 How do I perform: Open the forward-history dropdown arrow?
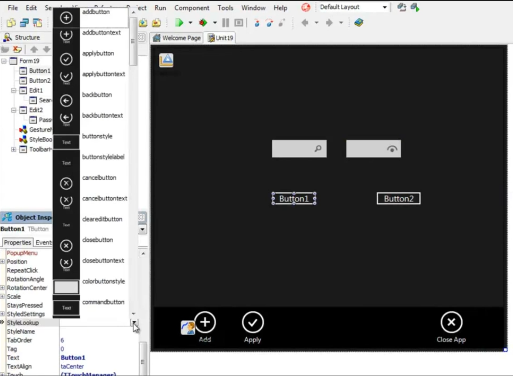pyautogui.click(x=341, y=23)
